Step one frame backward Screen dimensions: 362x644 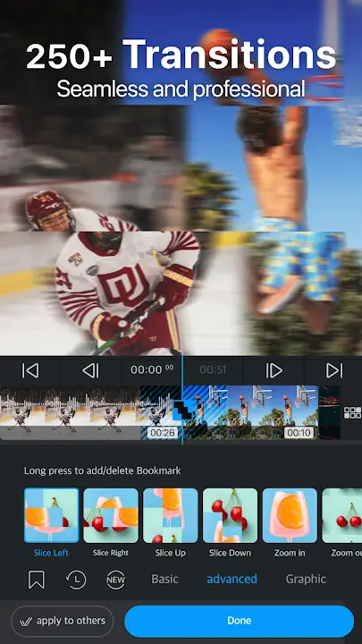pyautogui.click(x=90, y=370)
